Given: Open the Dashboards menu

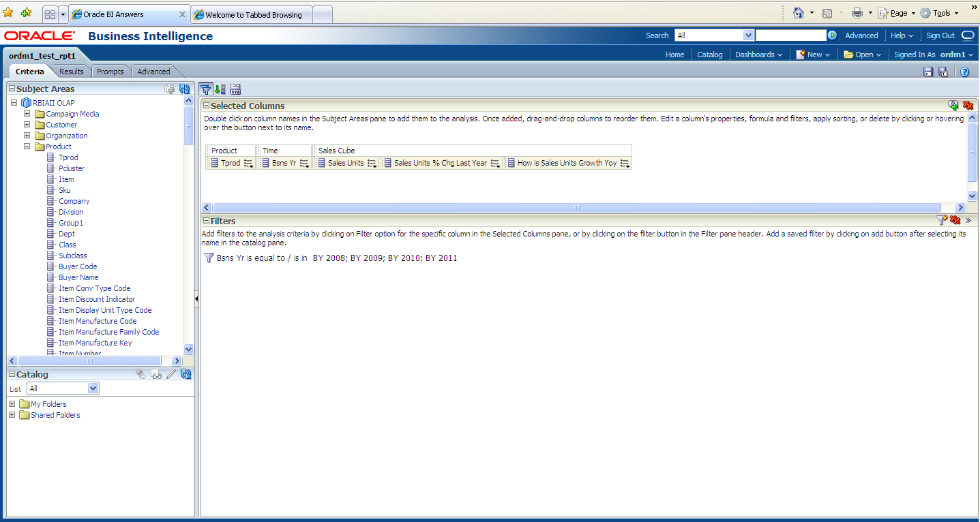Looking at the screenshot, I should tap(758, 55).
